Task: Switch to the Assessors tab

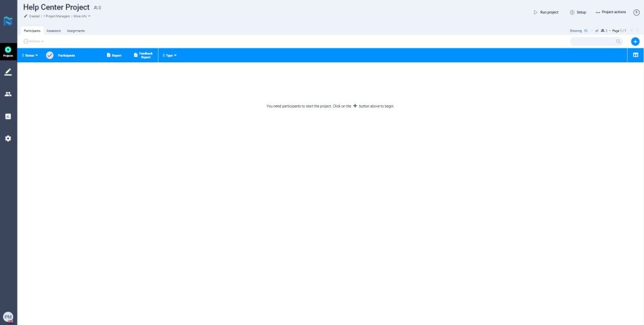Action: pyautogui.click(x=53, y=31)
